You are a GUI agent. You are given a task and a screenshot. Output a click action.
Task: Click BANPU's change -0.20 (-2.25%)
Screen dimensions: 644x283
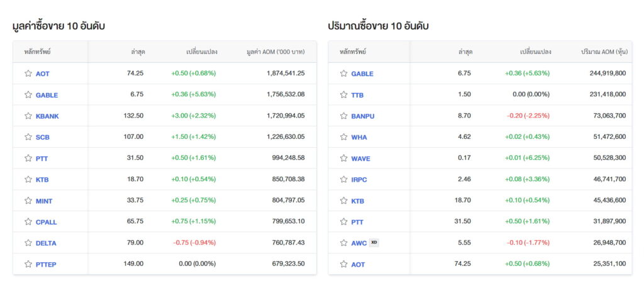tap(528, 116)
